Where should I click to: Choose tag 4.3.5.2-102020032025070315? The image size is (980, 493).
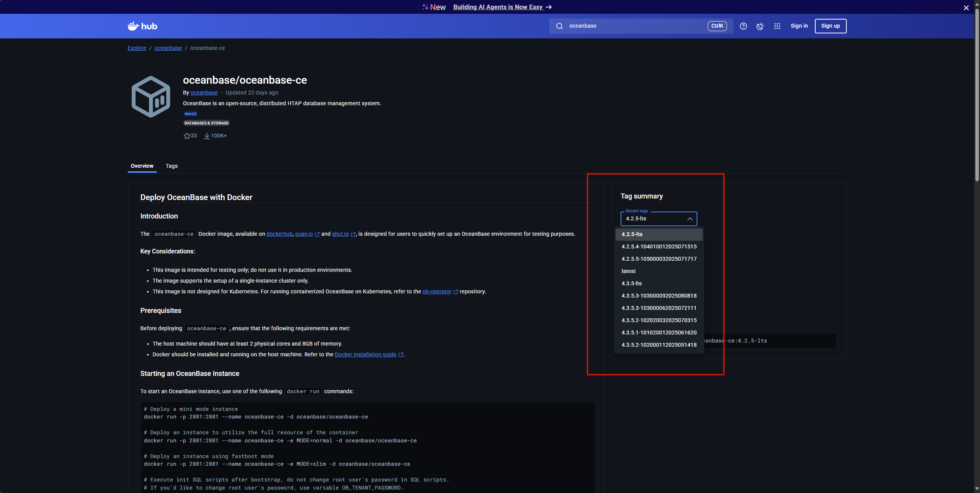click(659, 320)
